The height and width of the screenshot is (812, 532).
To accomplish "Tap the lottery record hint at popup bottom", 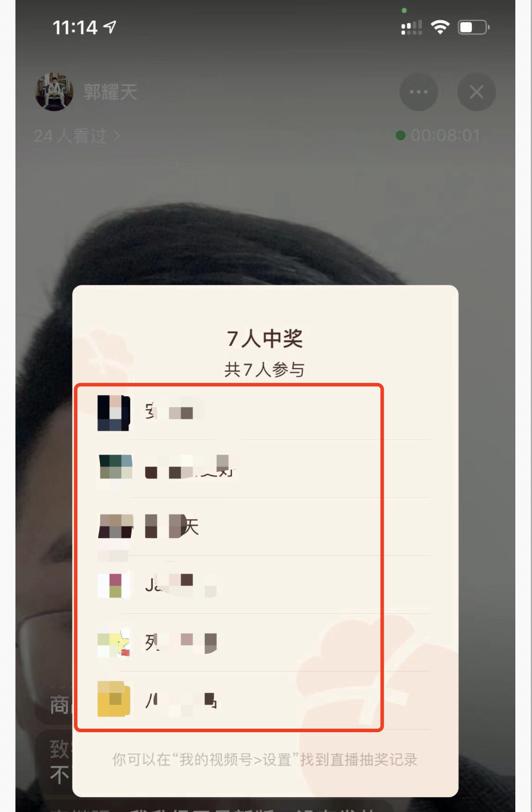I will [x=265, y=760].
